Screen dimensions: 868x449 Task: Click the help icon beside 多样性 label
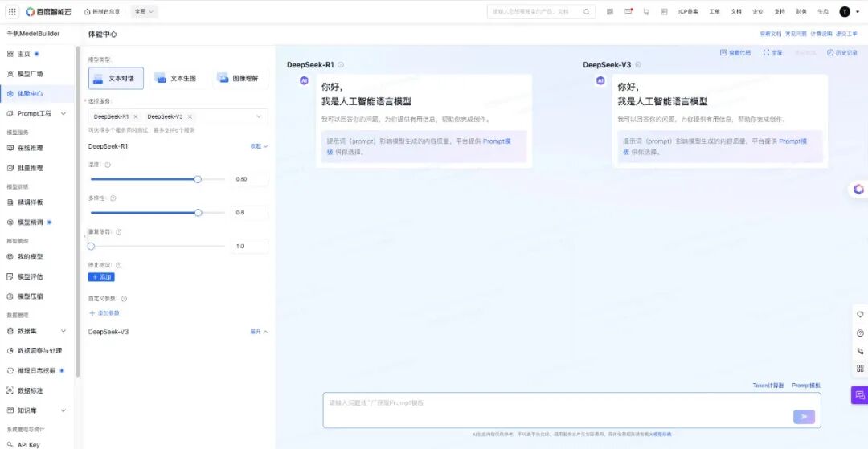pos(113,198)
